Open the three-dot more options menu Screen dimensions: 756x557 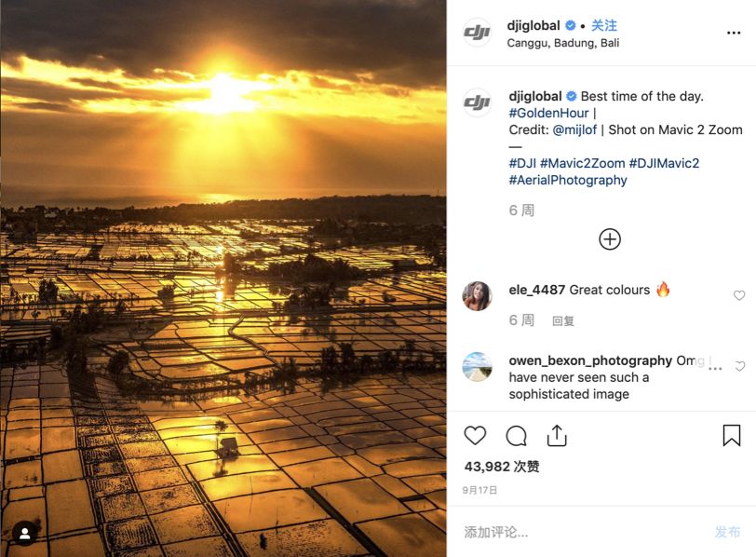pyautogui.click(x=734, y=33)
